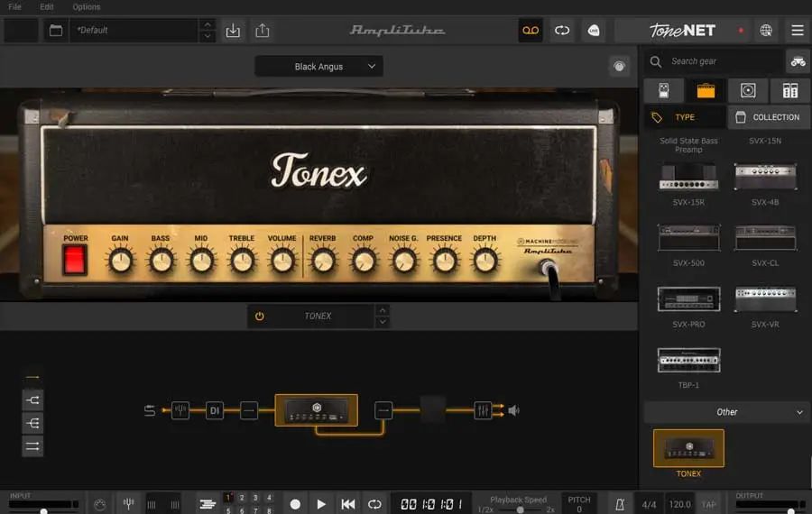Viewport: 812px width, 514px height.
Task: Switch to COLLECTION filter
Action: tap(769, 117)
